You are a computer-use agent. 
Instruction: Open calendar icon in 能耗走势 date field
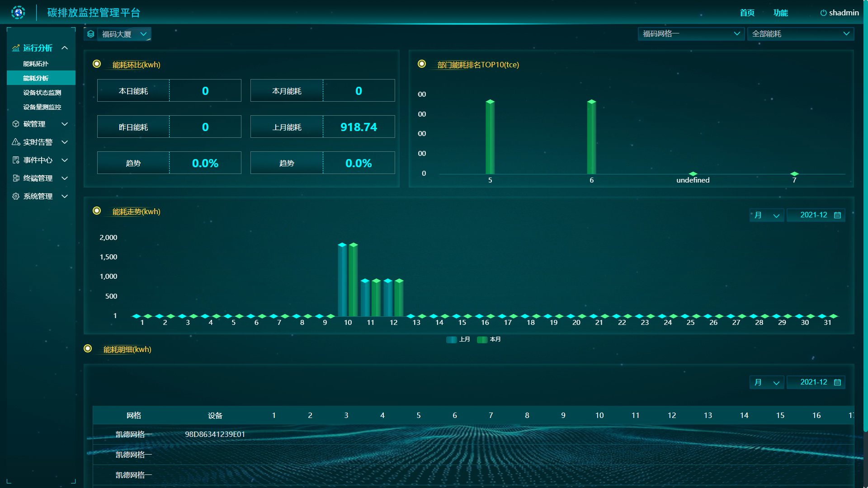pos(837,216)
